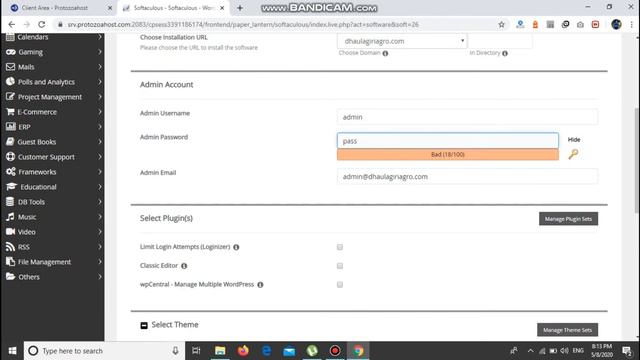
Task: Click the Admin Email field
Action: click(467, 176)
